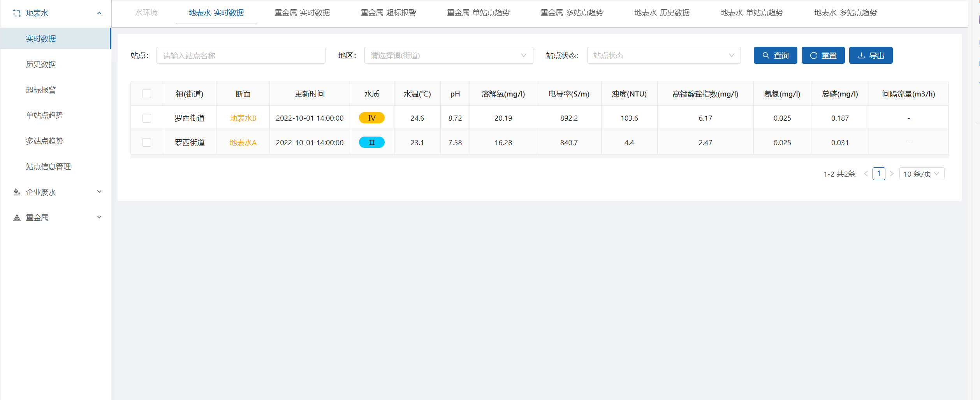Image resolution: width=980 pixels, height=400 pixels.
Task: Click the 更新时间 column header
Action: (x=310, y=94)
